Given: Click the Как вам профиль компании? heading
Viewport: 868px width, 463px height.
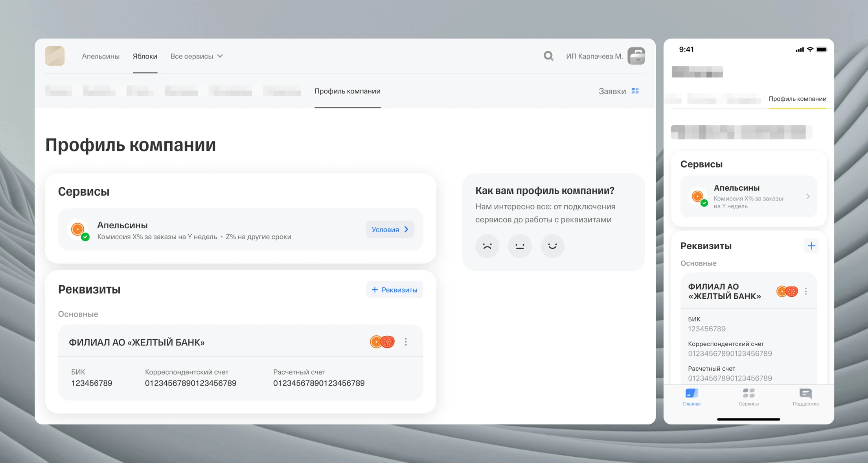Looking at the screenshot, I should pos(545,191).
